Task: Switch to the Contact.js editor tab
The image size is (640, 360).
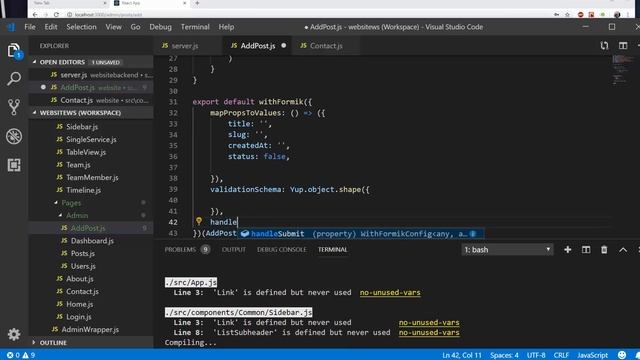Action: point(326,46)
